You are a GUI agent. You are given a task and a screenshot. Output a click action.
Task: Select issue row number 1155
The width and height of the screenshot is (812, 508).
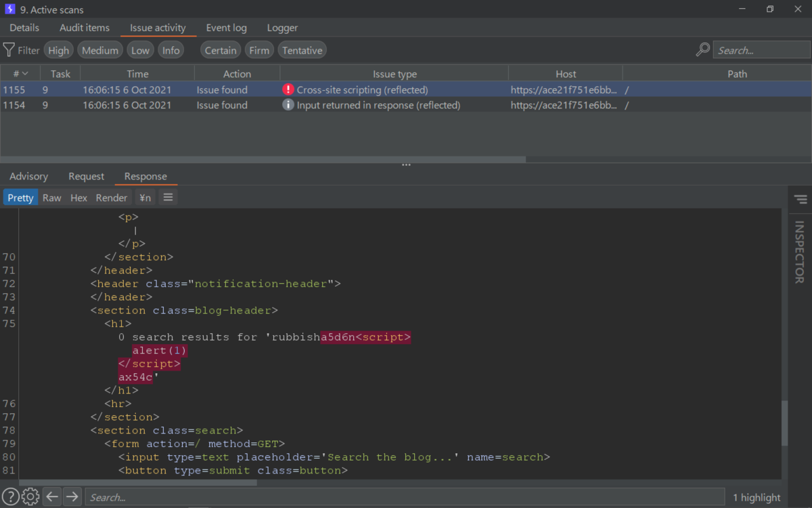406,89
